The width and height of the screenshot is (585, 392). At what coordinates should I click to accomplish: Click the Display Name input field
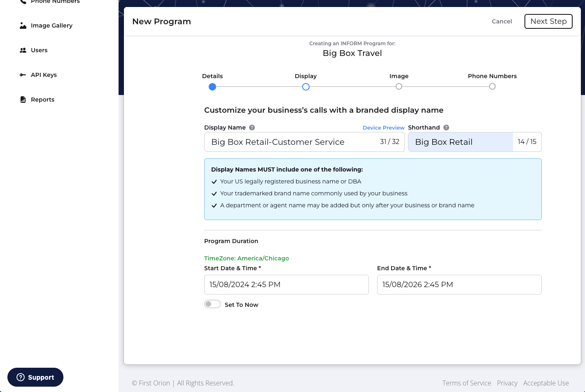[304, 142]
